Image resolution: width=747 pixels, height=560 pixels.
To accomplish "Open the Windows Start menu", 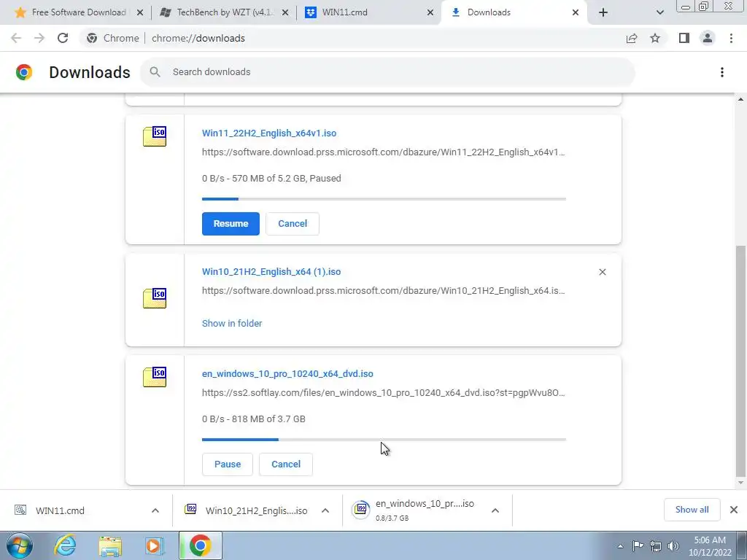I will pyautogui.click(x=20, y=545).
